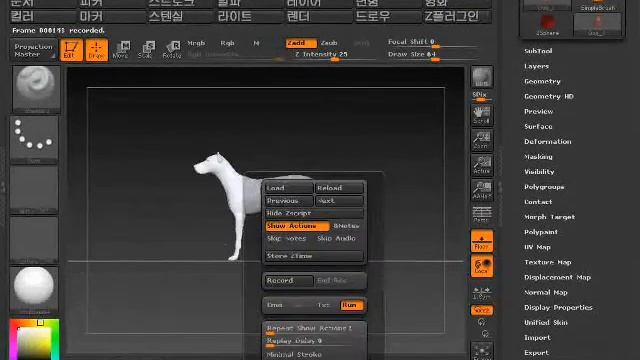This screenshot has width=640, height=360.
Task: Activate the Edit mode icon
Action: pos(71,50)
